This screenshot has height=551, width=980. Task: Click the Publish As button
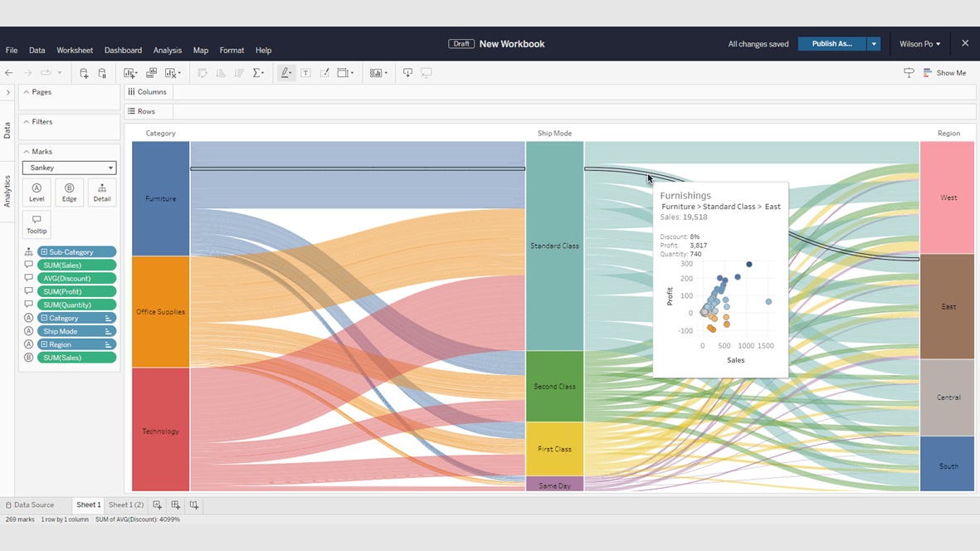coord(831,44)
